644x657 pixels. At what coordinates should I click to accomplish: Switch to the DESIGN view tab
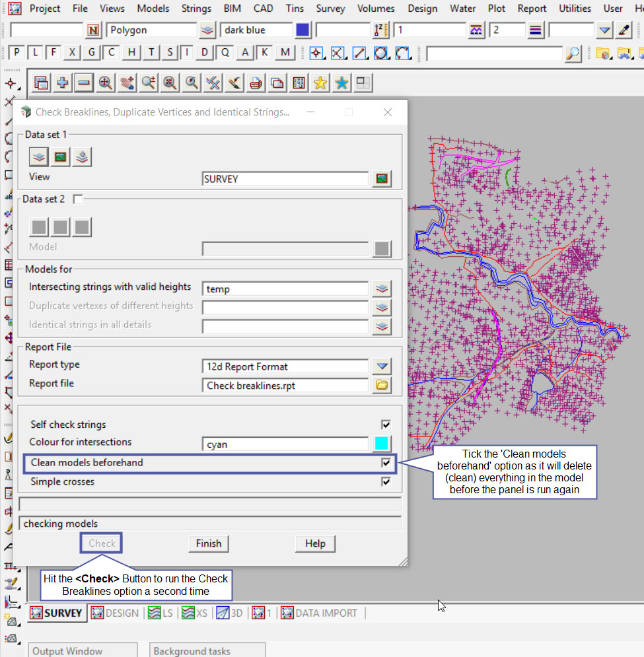pos(115,613)
